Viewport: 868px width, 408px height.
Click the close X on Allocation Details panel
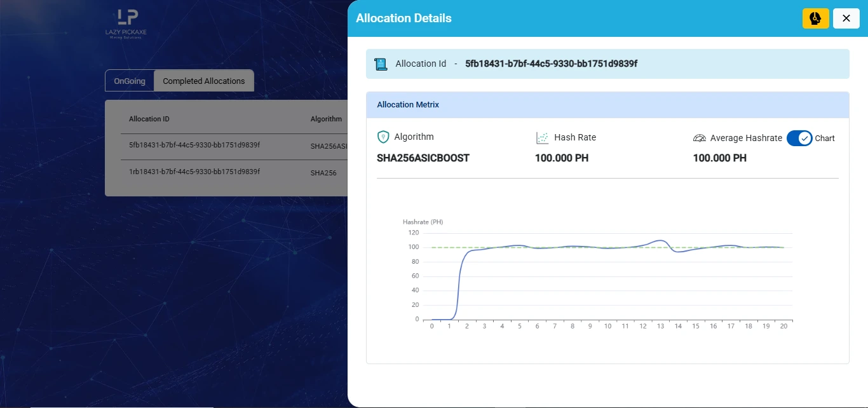click(x=846, y=18)
